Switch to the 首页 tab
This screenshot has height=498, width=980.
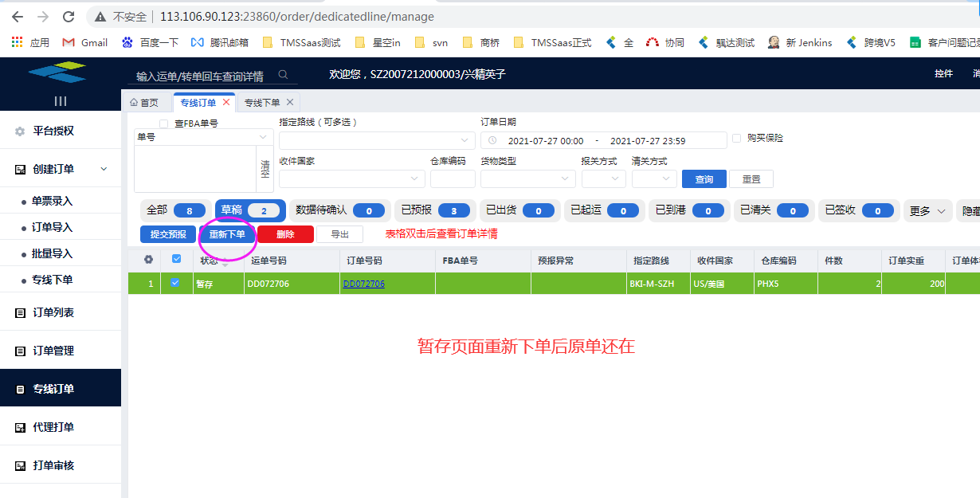tap(147, 102)
